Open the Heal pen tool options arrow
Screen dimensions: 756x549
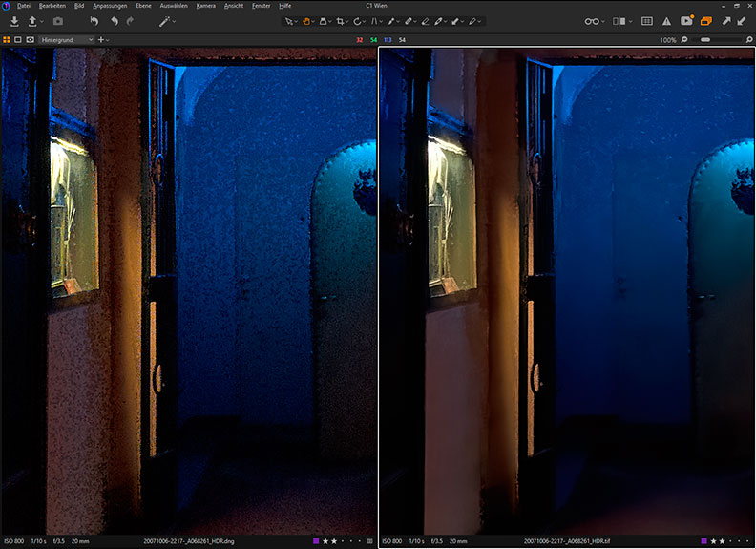tap(446, 22)
